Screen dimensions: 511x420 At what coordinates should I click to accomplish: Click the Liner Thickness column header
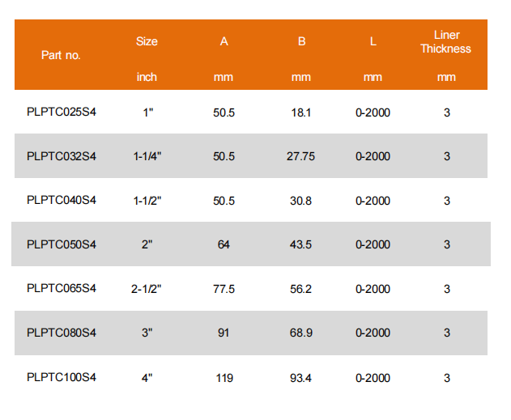445,42
